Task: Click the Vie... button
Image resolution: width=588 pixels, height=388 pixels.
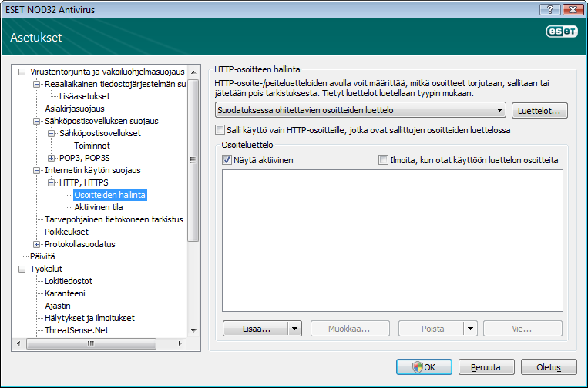Action: [x=522, y=329]
